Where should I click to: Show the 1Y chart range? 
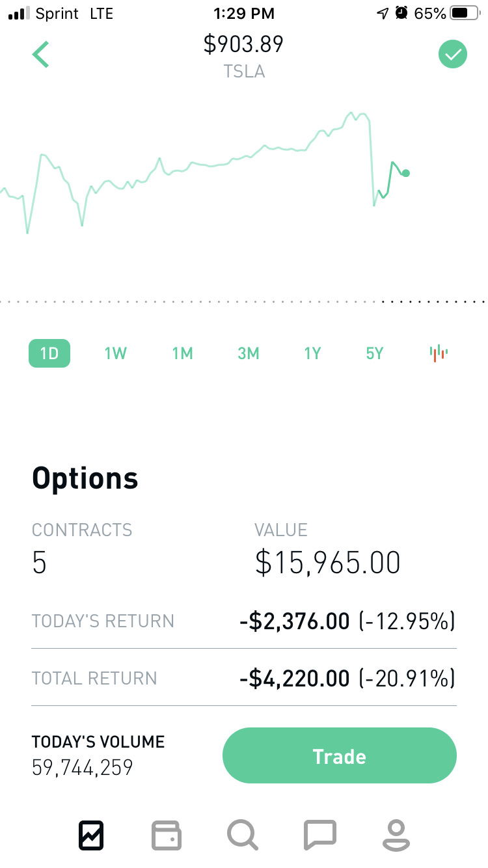[x=312, y=353]
